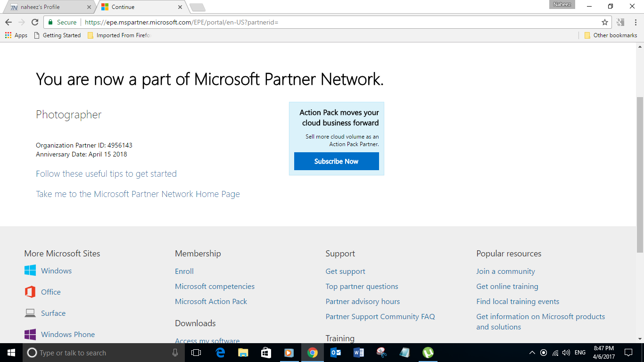Click the Chrome icon in the taskbar

coord(312,353)
